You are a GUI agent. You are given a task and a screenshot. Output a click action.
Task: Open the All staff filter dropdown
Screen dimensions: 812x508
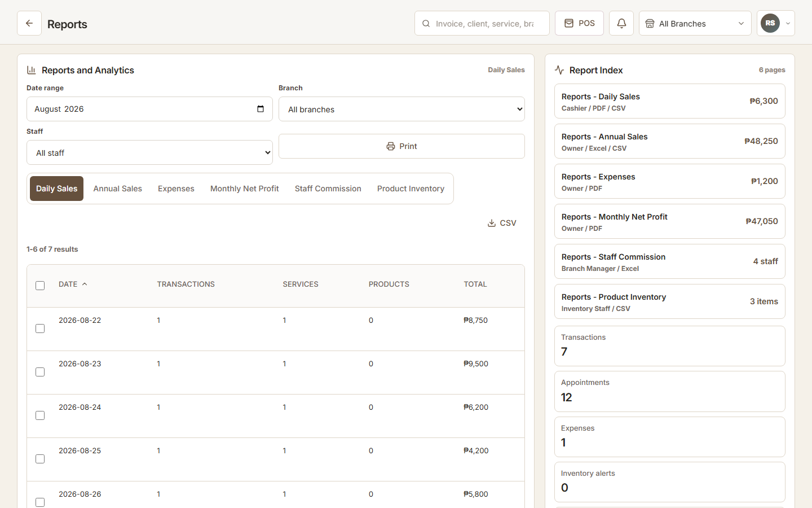(x=149, y=152)
